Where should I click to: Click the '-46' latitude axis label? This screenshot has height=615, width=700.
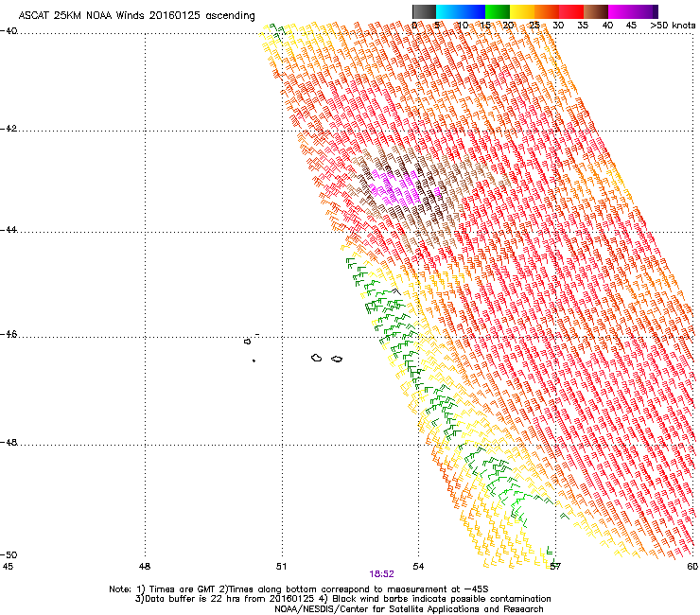click(9, 334)
